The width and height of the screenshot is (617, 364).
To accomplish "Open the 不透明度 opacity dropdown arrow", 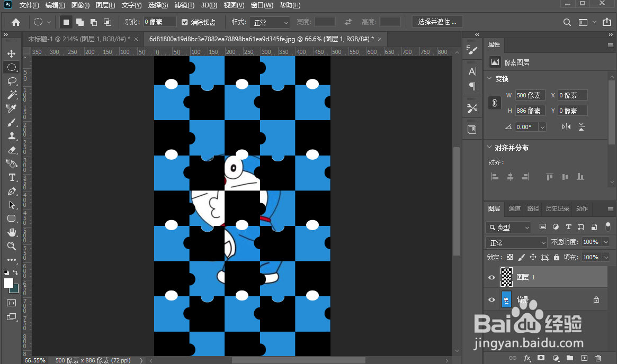I will point(606,242).
